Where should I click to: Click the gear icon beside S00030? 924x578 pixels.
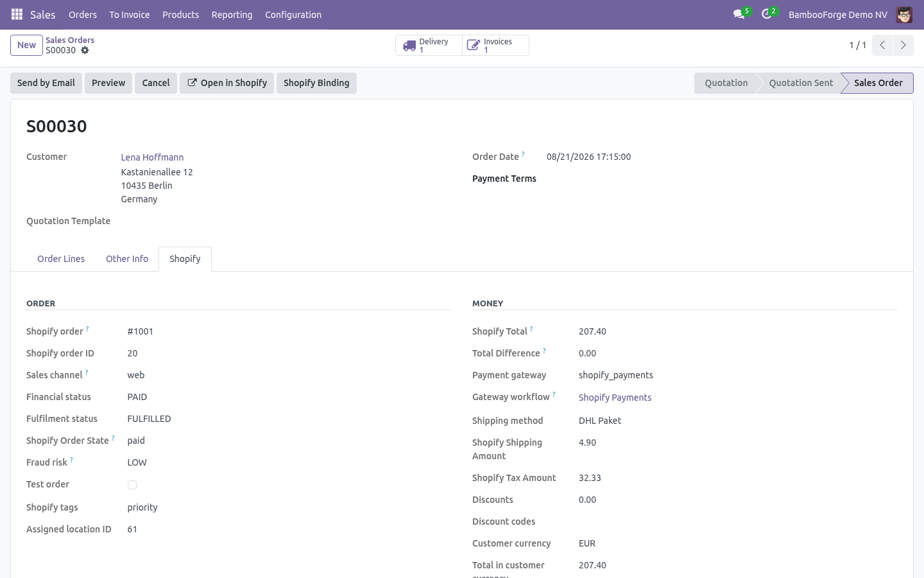[85, 50]
